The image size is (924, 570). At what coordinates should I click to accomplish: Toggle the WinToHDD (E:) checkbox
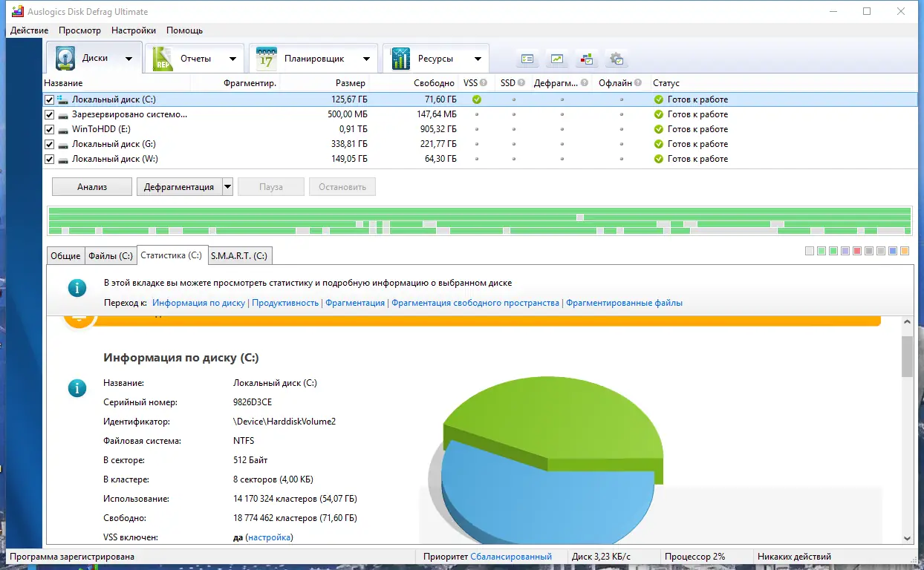click(x=50, y=129)
